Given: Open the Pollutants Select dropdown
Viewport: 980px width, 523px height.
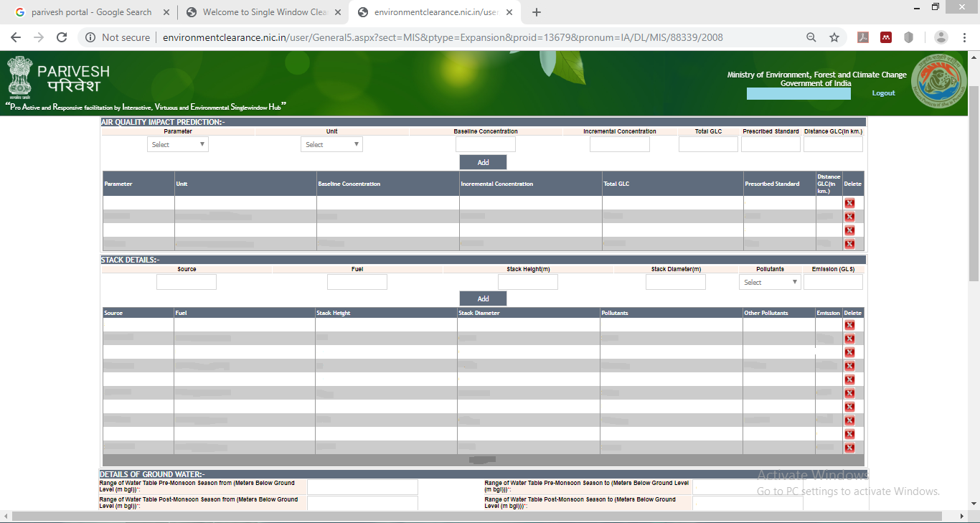Looking at the screenshot, I should tap(770, 282).
